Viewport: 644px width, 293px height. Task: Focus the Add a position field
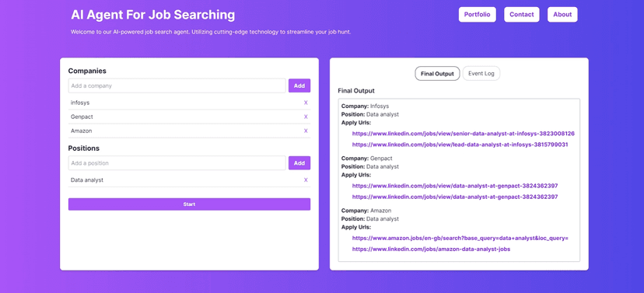(177, 163)
